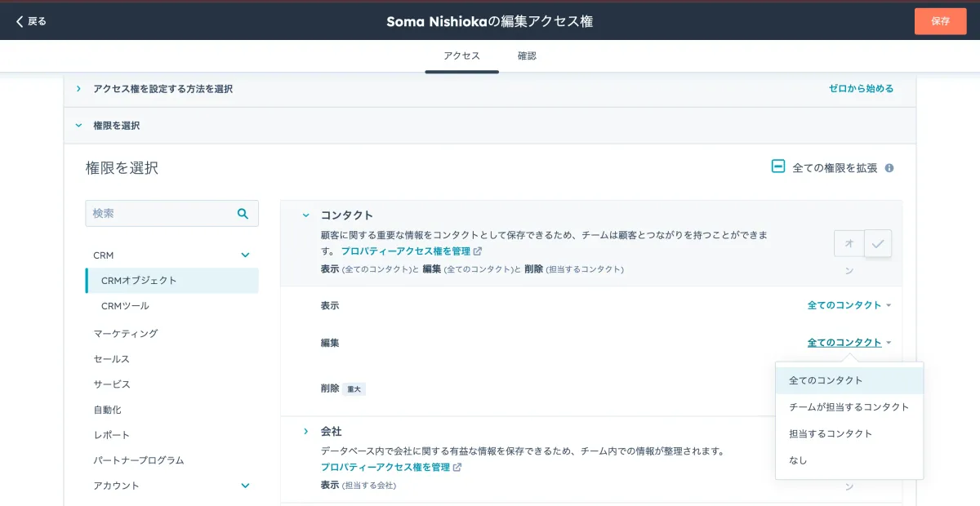Expand the アクセス権を設定する方法を選択 section
Image resolution: width=980 pixels, height=506 pixels.
(x=78, y=90)
